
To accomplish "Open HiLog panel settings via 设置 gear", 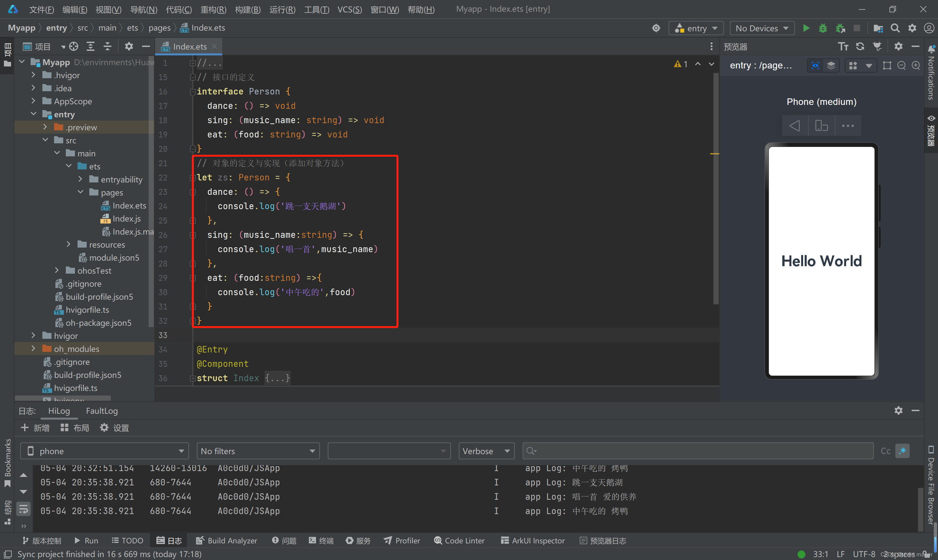I will point(114,427).
